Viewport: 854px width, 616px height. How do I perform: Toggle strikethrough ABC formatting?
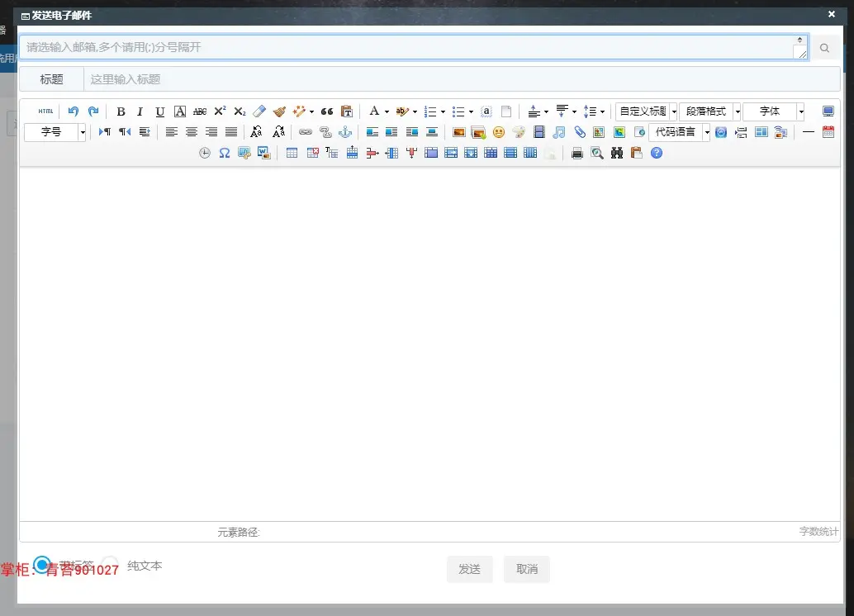200,111
